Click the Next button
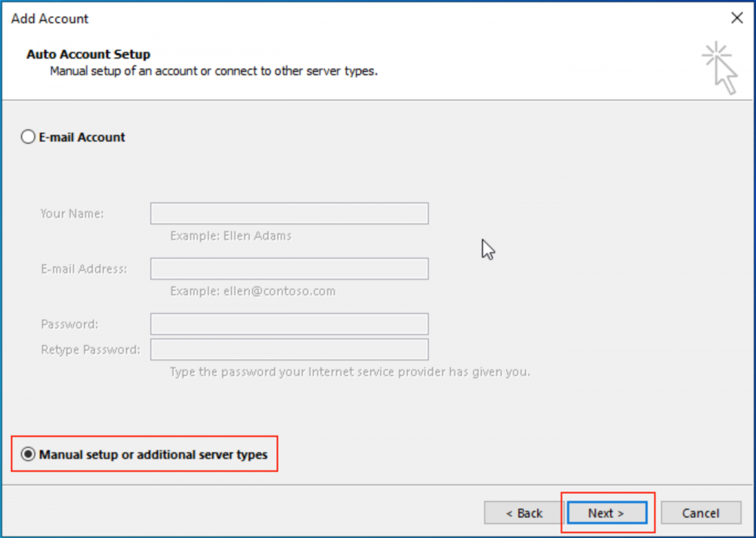This screenshot has width=756, height=538. 606,513
